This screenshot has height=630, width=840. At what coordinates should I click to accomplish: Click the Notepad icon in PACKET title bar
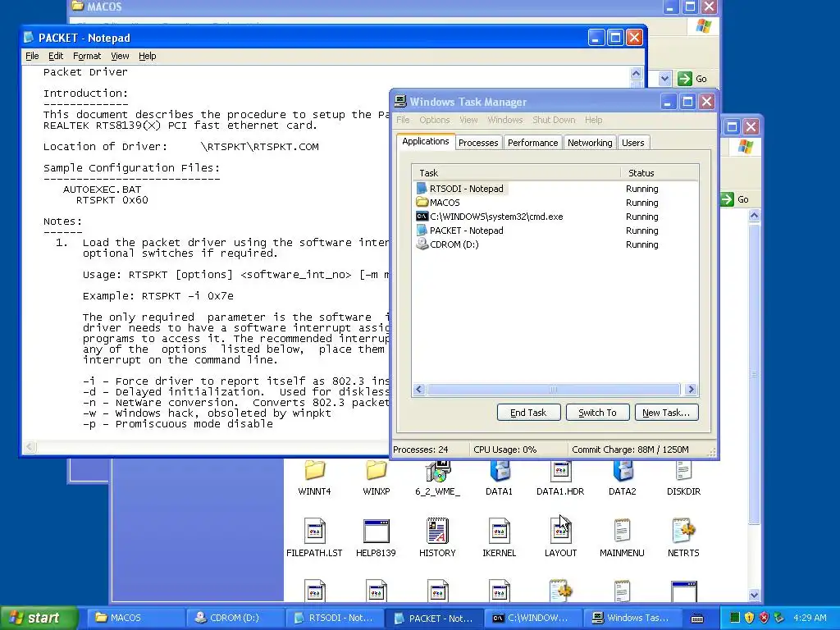pyautogui.click(x=30, y=38)
